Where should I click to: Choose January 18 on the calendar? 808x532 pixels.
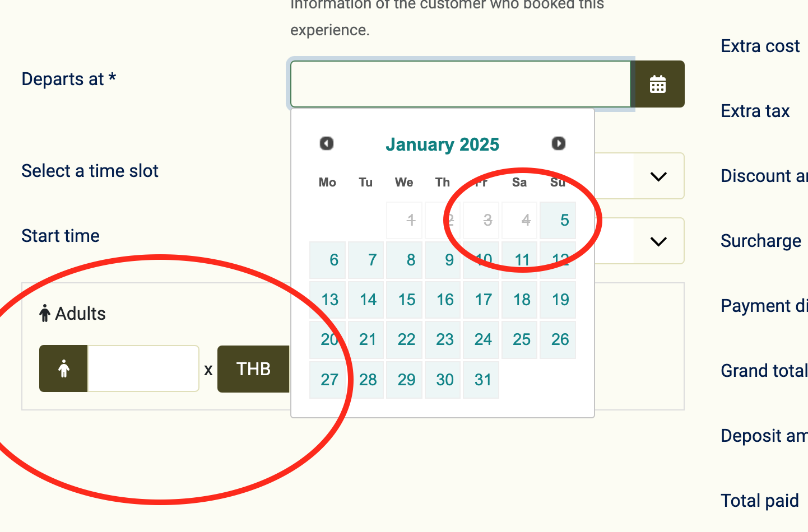[x=519, y=300]
